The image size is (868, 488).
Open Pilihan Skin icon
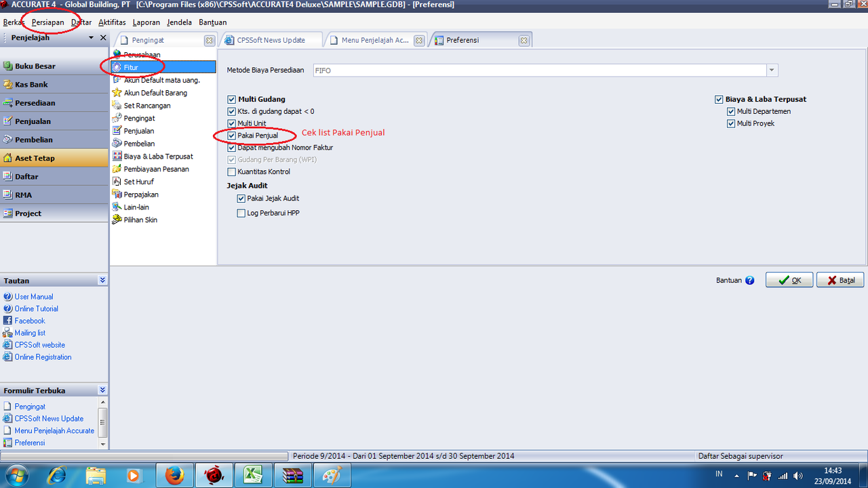(x=117, y=220)
